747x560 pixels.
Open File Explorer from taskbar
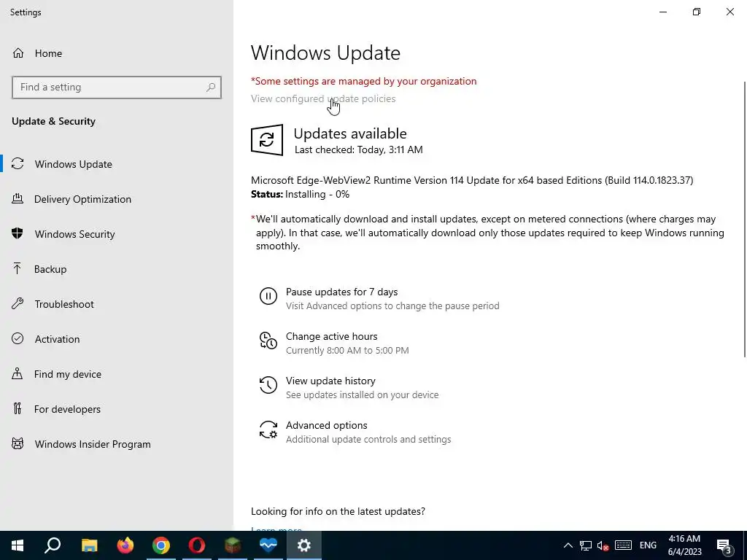click(x=89, y=545)
